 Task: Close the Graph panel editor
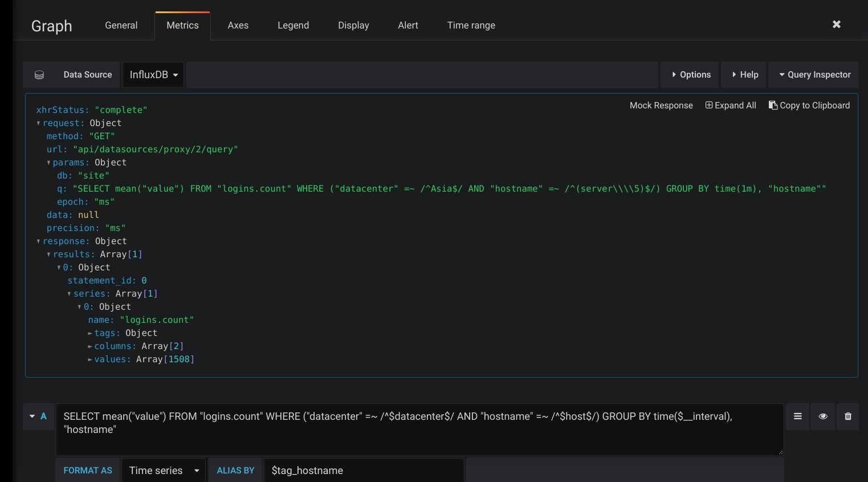tap(836, 24)
